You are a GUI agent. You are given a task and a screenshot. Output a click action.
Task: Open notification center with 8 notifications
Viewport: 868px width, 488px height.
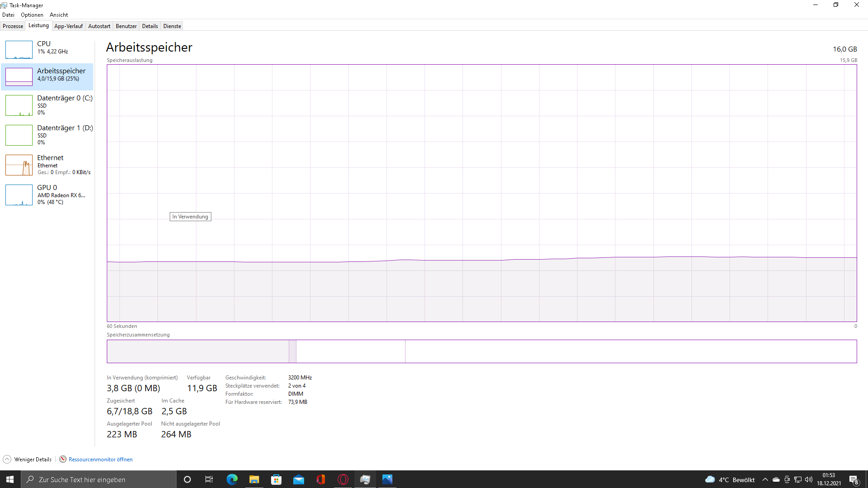[x=854, y=479]
